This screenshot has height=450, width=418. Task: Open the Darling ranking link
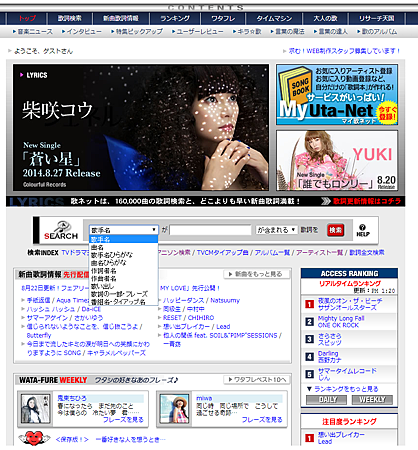328,353
